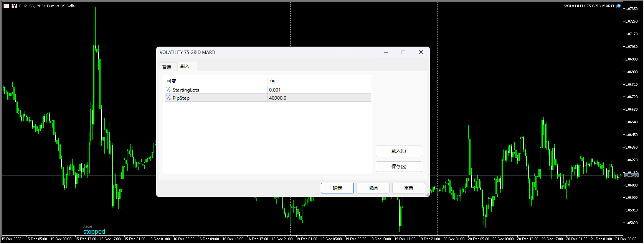
Task: Click the 16 Dec 01:00 time label
Action: [159, 239]
